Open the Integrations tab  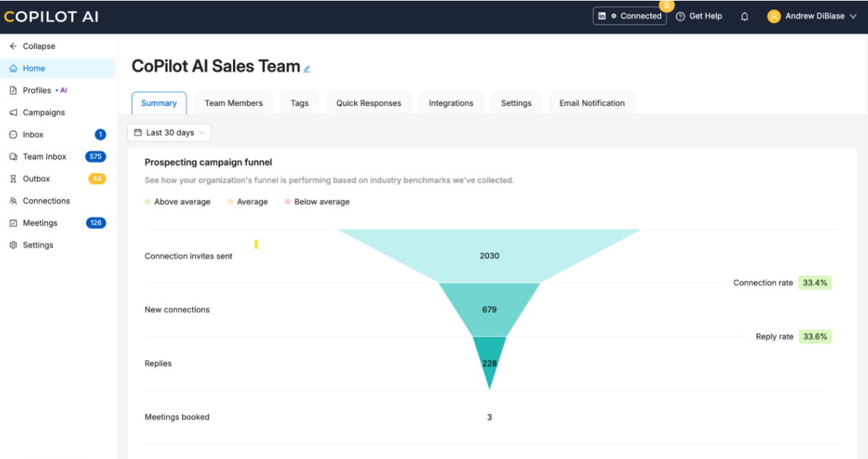pyautogui.click(x=451, y=103)
